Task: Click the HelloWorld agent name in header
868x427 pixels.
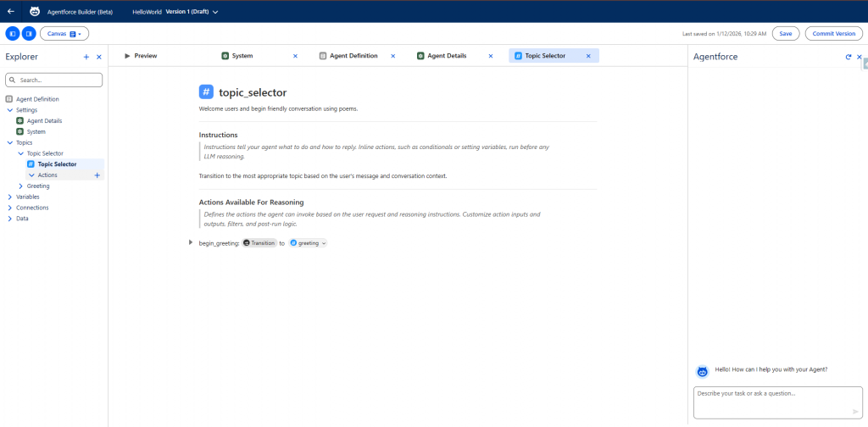Action: pos(147,12)
